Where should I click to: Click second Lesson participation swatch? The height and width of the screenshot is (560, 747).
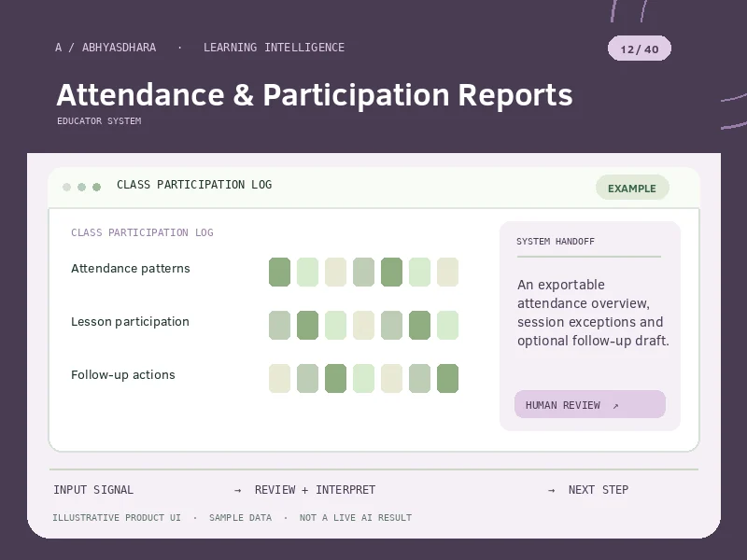coord(308,325)
